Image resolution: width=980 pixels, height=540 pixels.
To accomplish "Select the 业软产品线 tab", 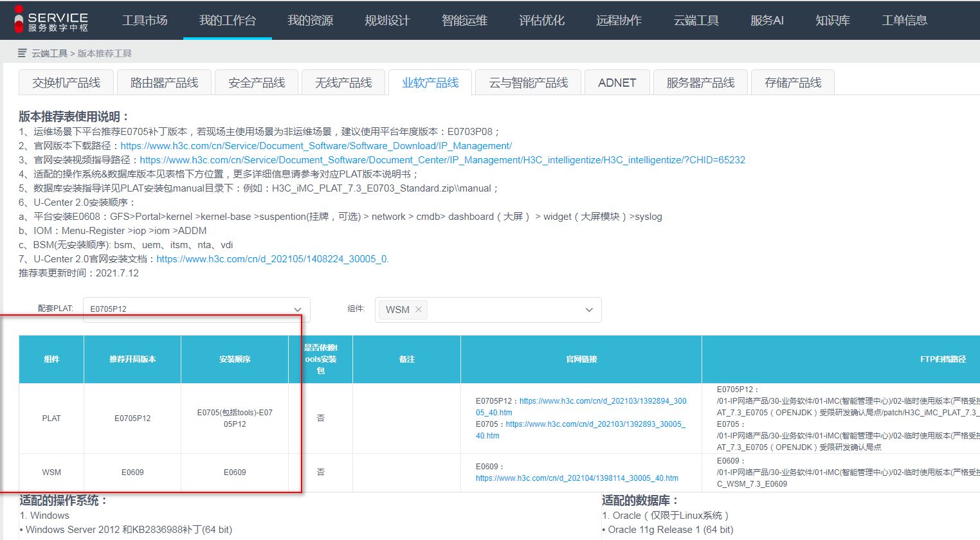I will point(430,83).
